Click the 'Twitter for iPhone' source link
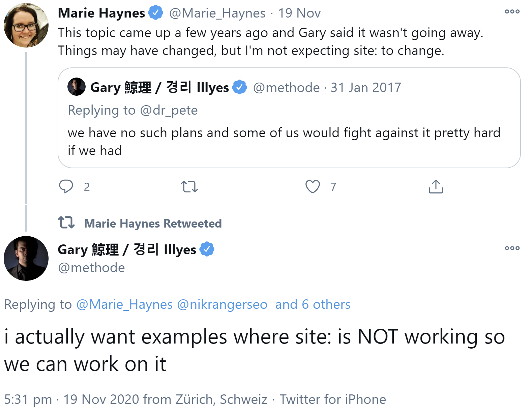Screen dimensions: 532x416 (332, 399)
